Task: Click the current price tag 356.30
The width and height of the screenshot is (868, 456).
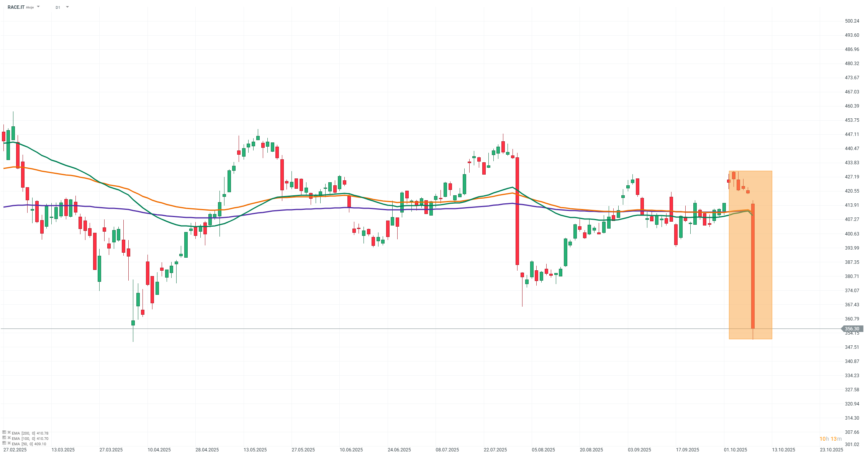Action: point(852,329)
